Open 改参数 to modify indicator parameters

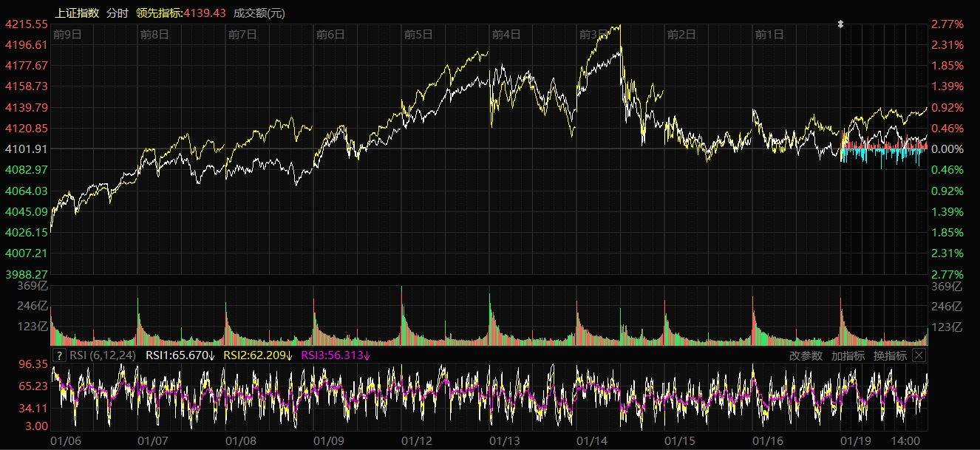coord(805,355)
